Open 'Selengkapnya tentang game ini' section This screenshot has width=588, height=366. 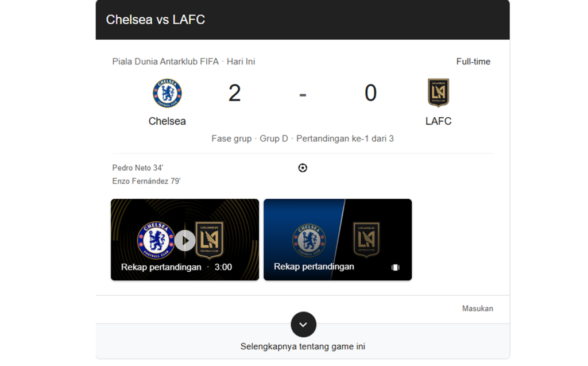click(x=303, y=346)
